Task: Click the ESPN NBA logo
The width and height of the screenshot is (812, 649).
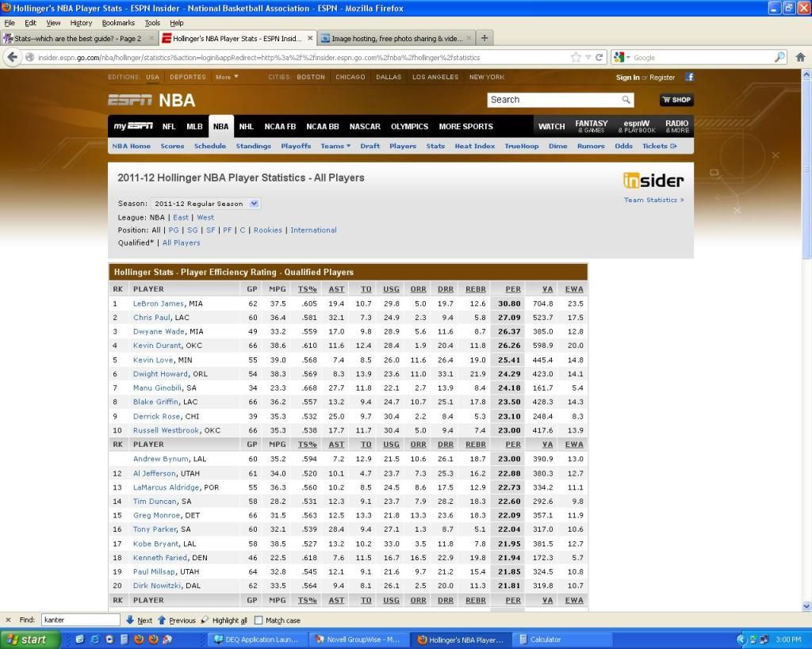Action: (151, 100)
